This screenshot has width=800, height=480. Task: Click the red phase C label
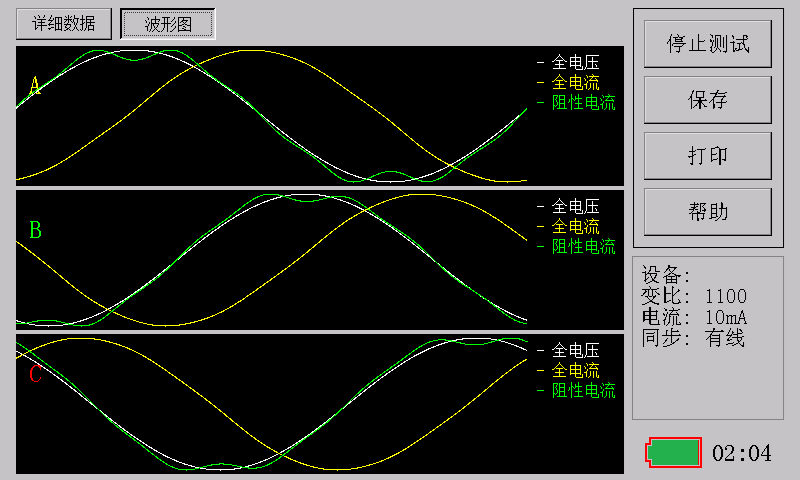35,375
